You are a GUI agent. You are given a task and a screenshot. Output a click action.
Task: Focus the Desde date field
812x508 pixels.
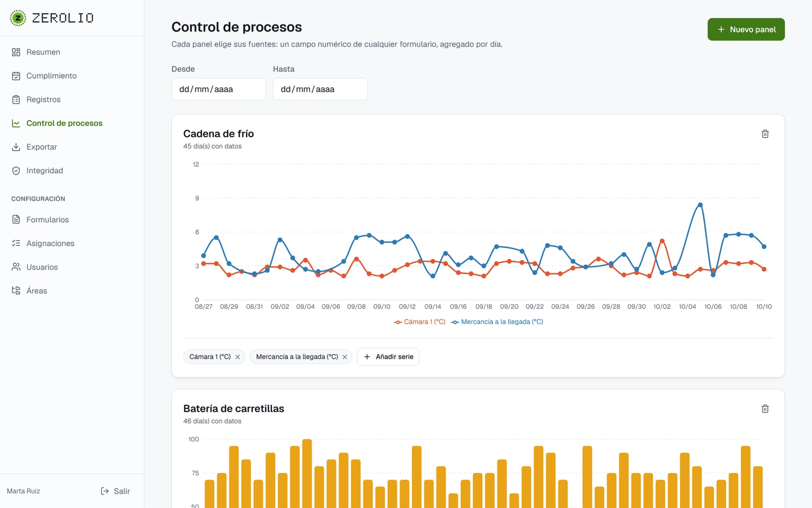[219, 89]
